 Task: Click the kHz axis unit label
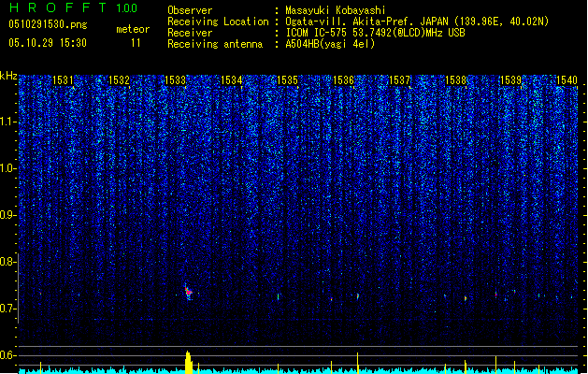[x=8, y=76]
